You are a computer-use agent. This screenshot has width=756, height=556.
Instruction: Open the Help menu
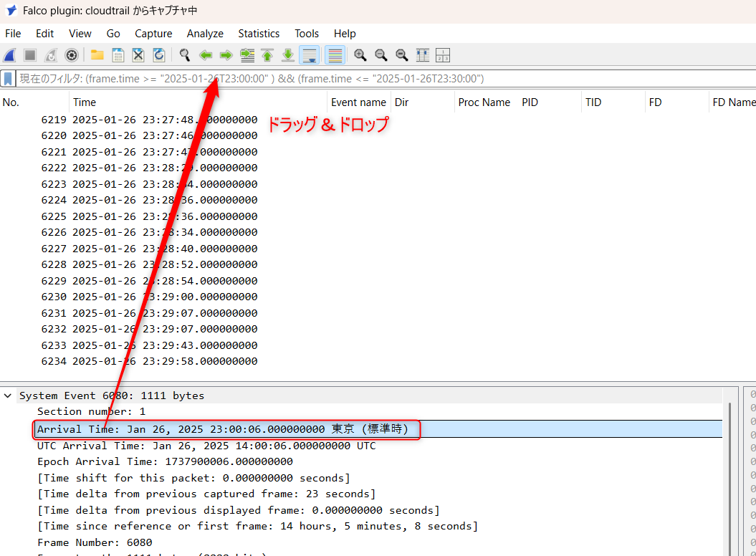pos(345,33)
